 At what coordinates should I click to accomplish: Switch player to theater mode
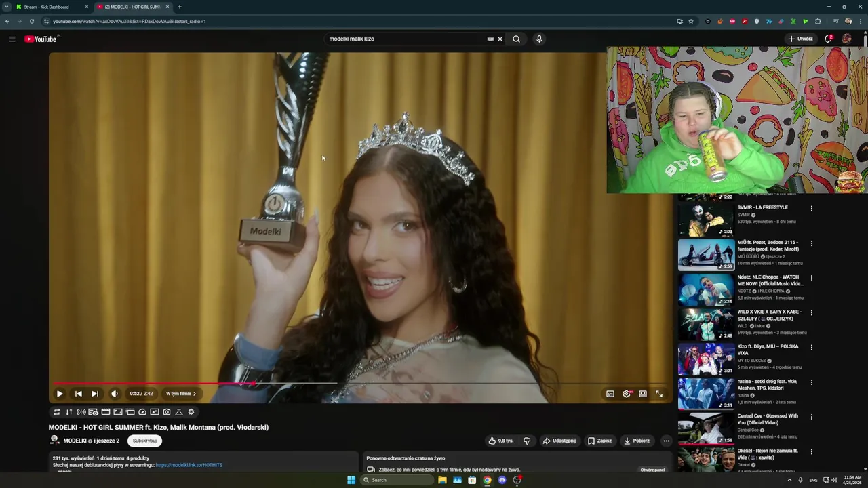coord(643,394)
